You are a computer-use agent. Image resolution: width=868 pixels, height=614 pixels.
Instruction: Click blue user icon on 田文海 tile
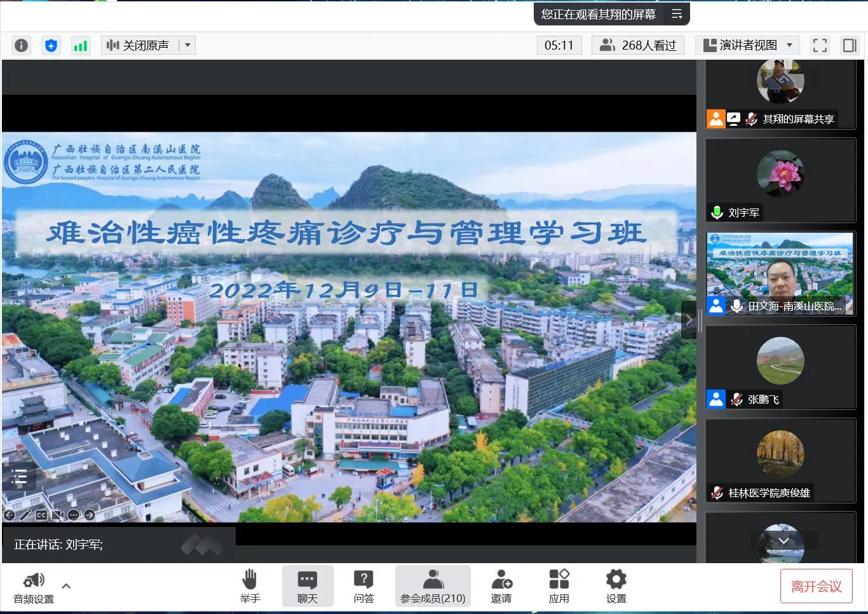pos(716,306)
